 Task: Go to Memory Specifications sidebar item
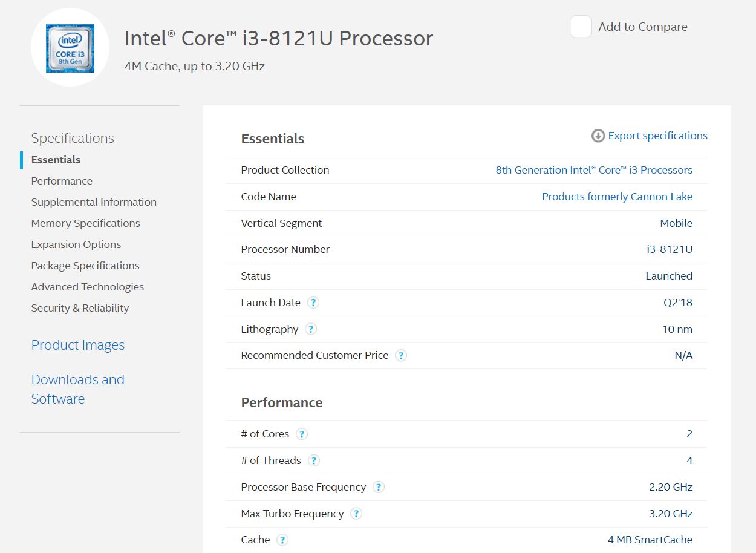85,223
